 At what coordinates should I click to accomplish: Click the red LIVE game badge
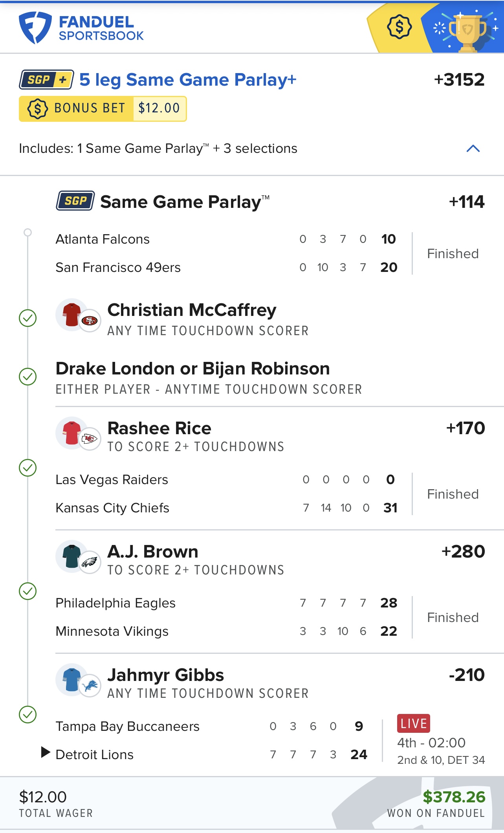[413, 723]
